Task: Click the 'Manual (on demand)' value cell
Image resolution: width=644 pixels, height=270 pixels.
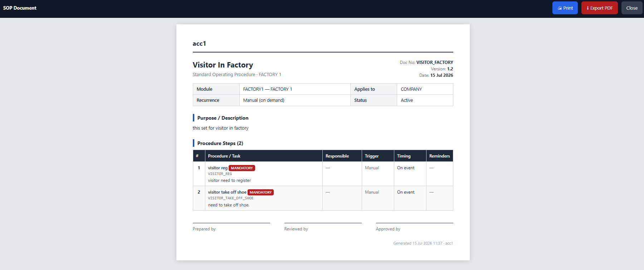Action: point(295,100)
